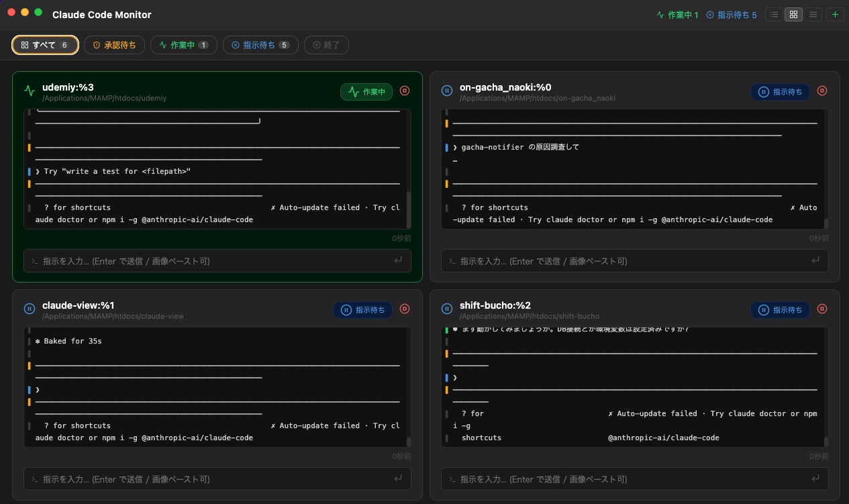Click send arrow icon in udemiy input
The image size is (849, 504).
point(398,260)
